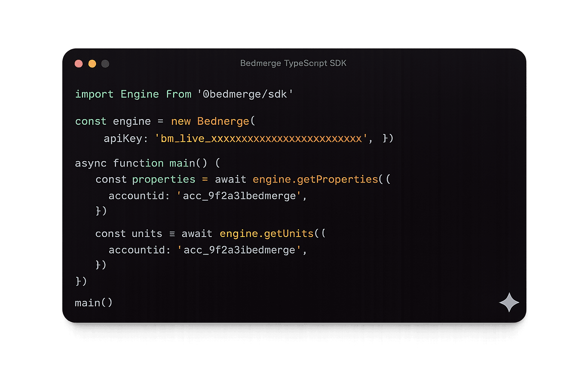Select the const units variable name

pos(147,234)
